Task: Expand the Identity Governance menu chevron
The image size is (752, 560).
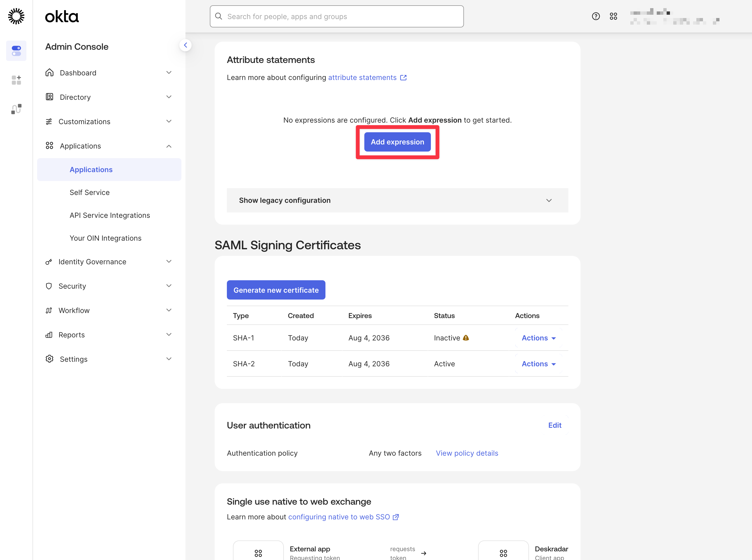Action: 169,261
